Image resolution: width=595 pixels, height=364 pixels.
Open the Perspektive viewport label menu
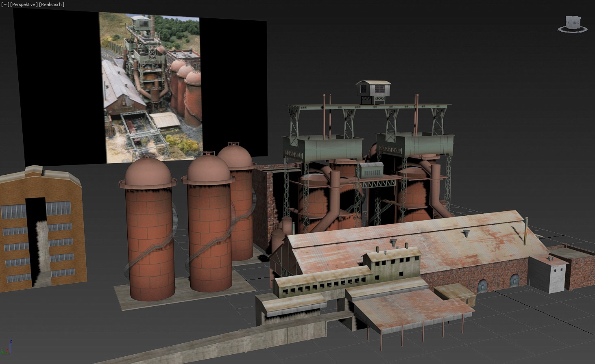point(24,4)
